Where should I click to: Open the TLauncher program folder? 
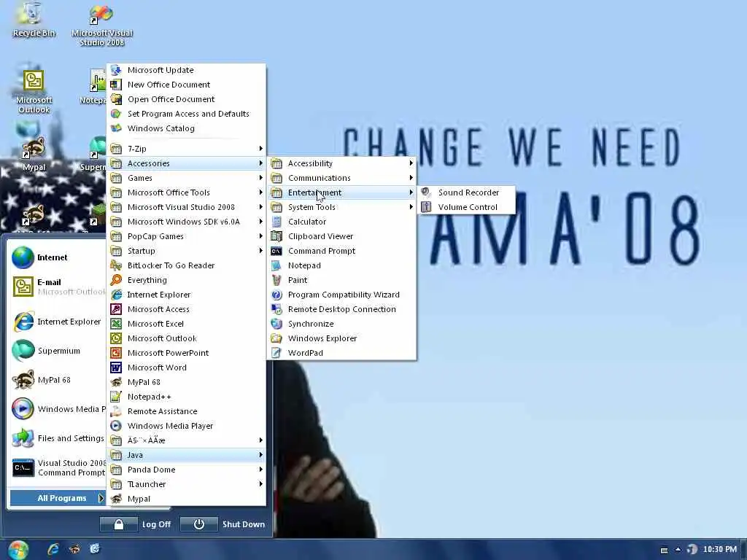[186, 484]
